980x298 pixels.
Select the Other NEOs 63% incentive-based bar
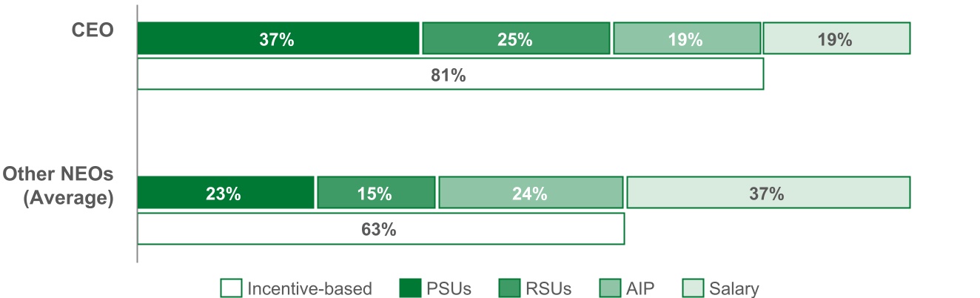380,229
